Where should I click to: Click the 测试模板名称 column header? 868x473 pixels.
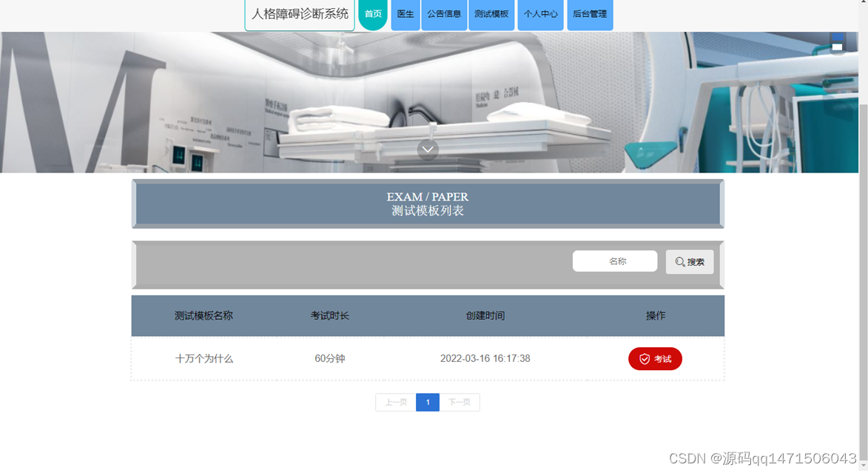click(203, 315)
